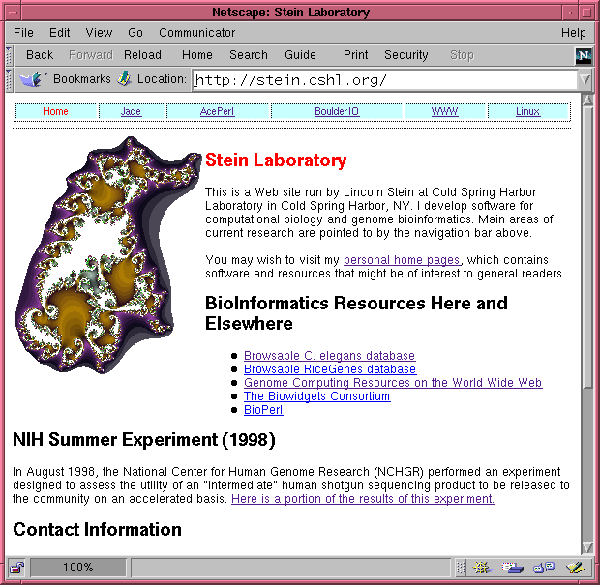Collapse the component bar using its handle
600x585 pixels.
tap(460, 568)
